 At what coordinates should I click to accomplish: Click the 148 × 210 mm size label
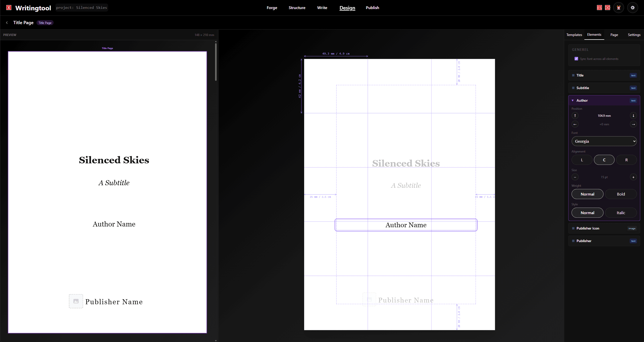click(204, 35)
